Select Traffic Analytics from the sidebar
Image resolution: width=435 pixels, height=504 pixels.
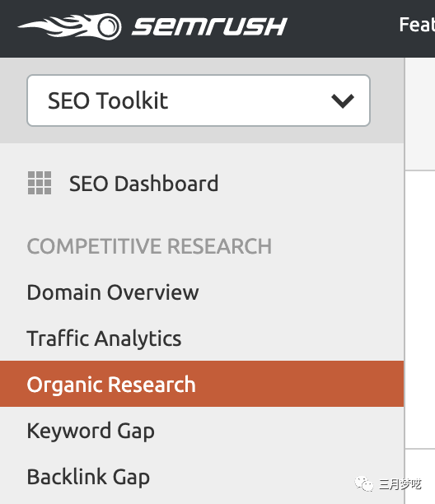pyautogui.click(x=104, y=338)
